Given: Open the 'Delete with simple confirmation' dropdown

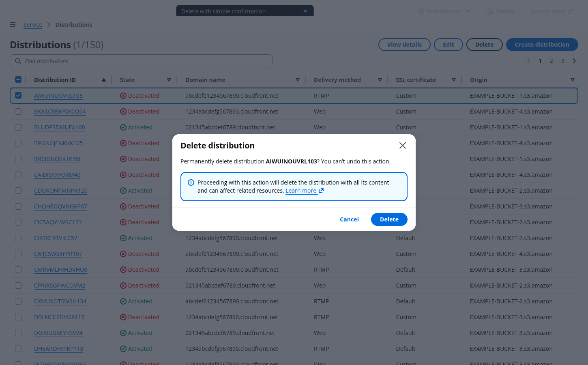Looking at the screenshot, I should [x=245, y=11].
